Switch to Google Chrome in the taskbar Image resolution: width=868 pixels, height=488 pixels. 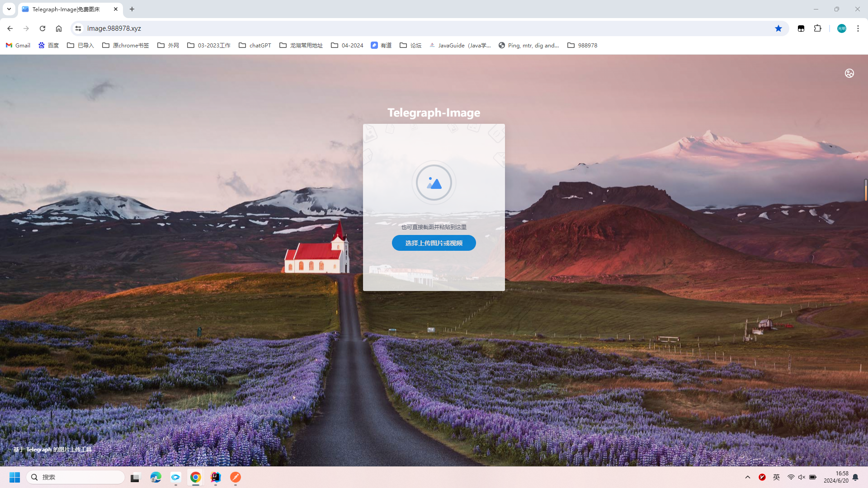coord(195,477)
